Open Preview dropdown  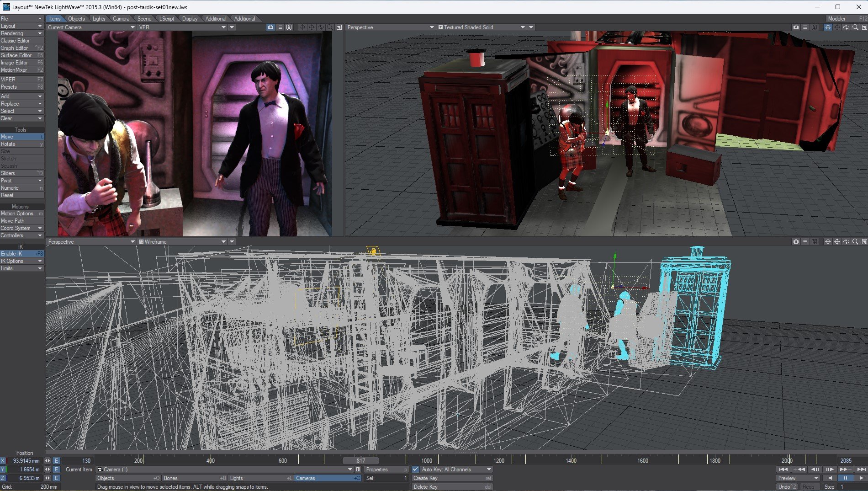coord(798,478)
